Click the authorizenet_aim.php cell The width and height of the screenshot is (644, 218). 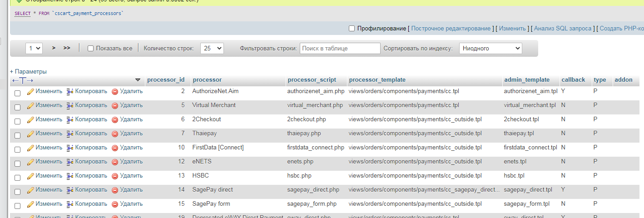click(316, 91)
